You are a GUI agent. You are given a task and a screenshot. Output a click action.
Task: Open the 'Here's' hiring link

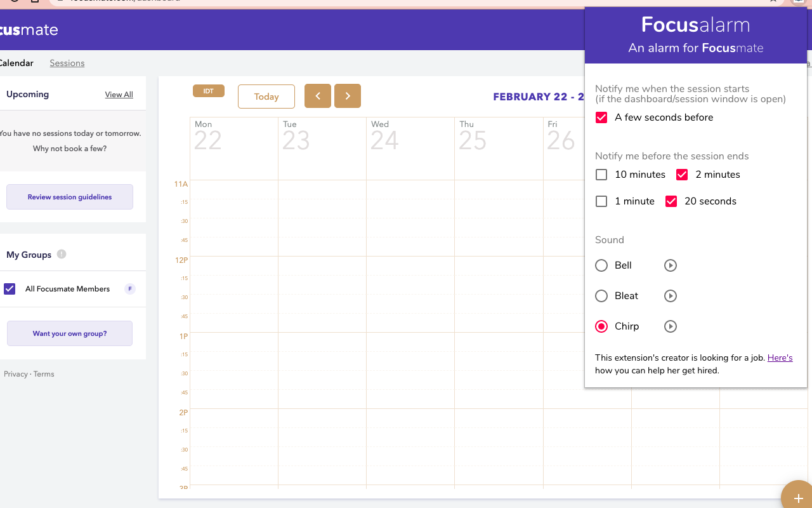point(780,358)
